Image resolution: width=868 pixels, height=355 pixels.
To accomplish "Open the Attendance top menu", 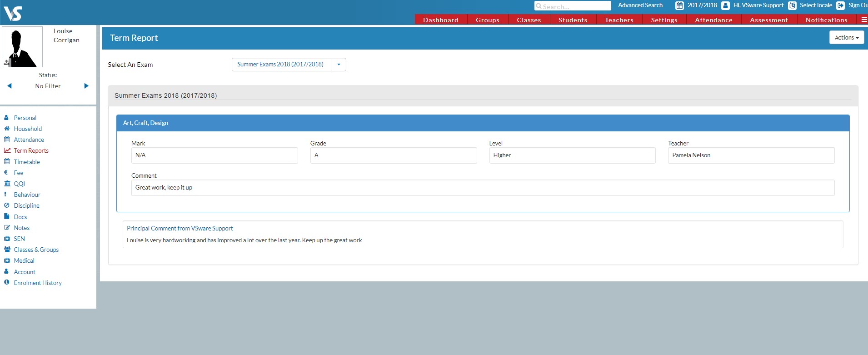I will click(x=713, y=20).
